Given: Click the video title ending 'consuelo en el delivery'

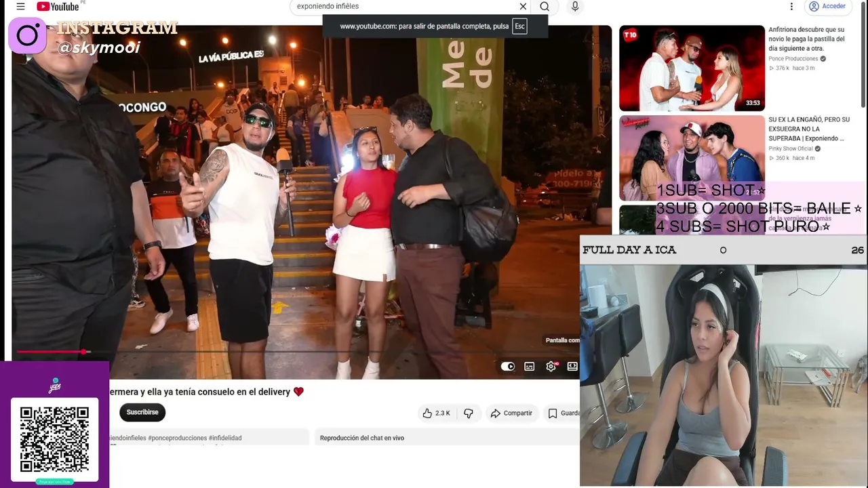Looking at the screenshot, I should pos(206,392).
